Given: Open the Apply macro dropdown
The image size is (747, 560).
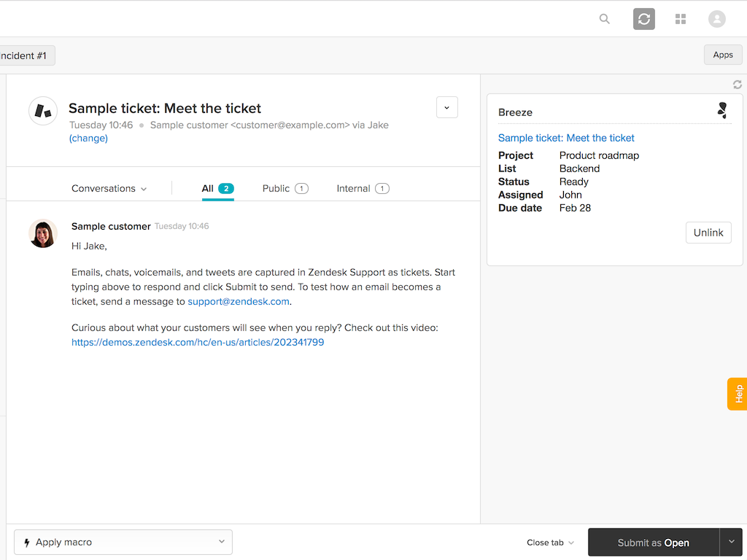Looking at the screenshot, I should click(x=123, y=542).
